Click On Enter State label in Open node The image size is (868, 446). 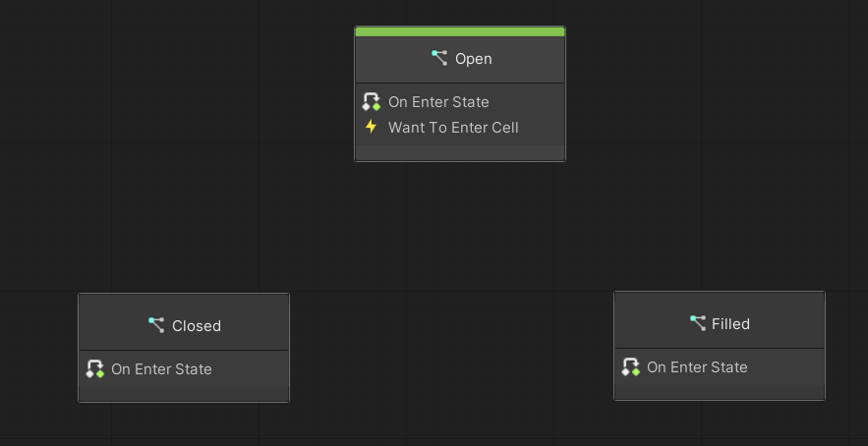(x=438, y=102)
